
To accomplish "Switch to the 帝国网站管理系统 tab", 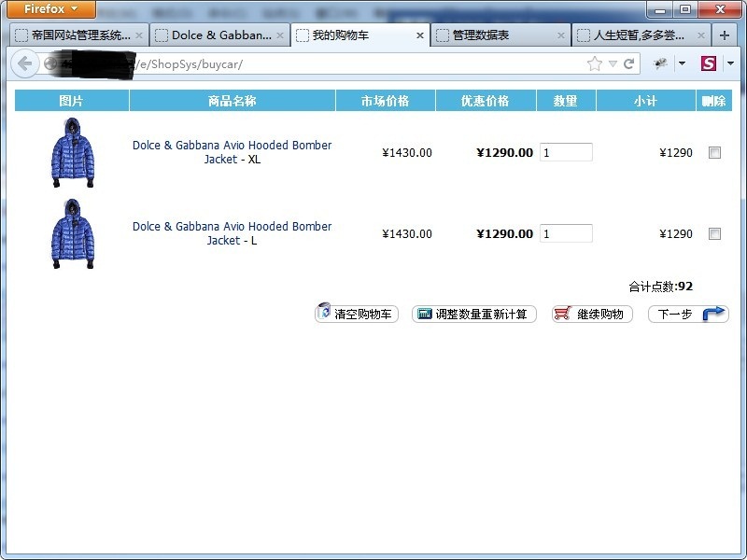I will (x=79, y=35).
